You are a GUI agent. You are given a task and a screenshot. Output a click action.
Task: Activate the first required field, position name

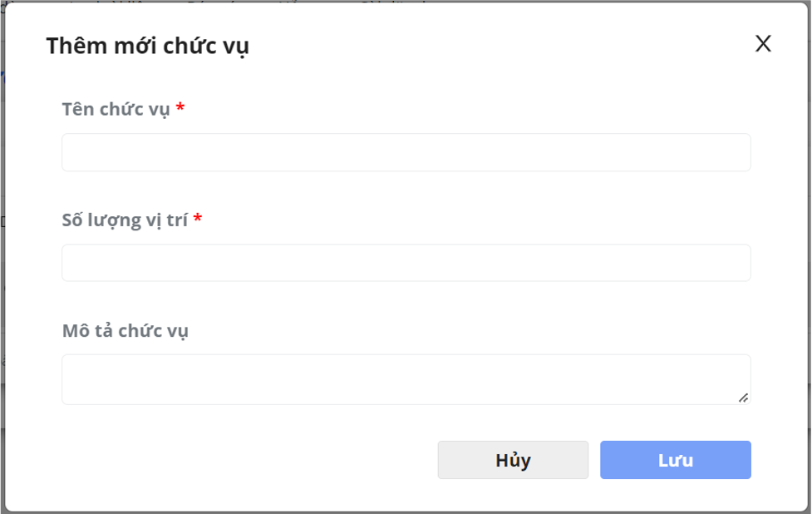pyautogui.click(x=406, y=152)
